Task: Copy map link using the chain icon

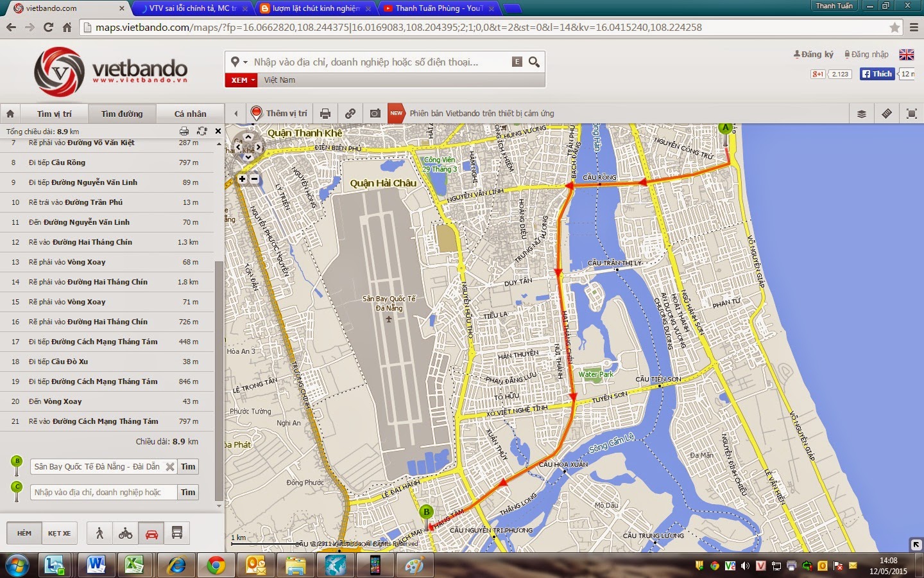Action: (350, 114)
